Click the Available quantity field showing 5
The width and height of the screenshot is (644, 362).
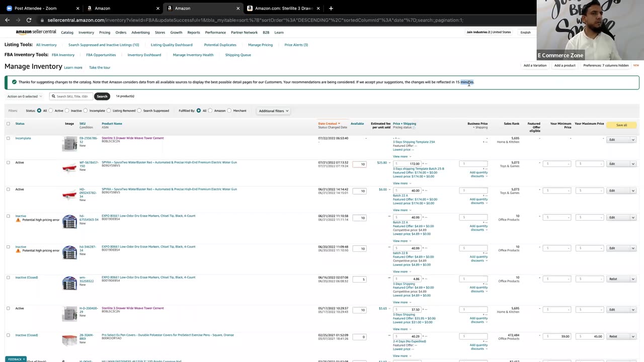(359, 279)
